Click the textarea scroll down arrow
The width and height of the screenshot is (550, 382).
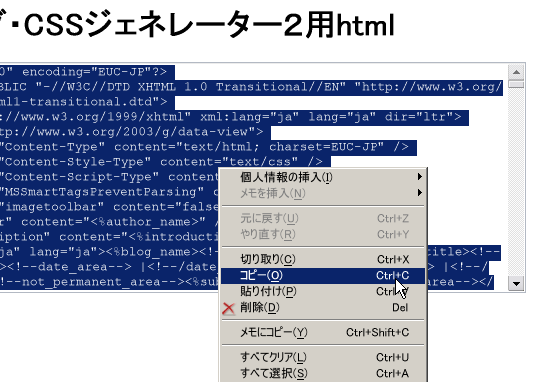516,283
